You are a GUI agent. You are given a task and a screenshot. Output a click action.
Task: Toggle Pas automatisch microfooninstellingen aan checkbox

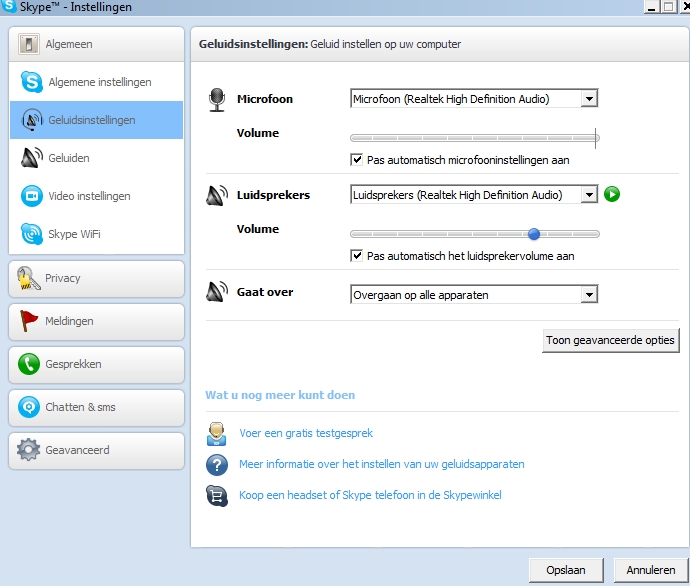point(356,160)
